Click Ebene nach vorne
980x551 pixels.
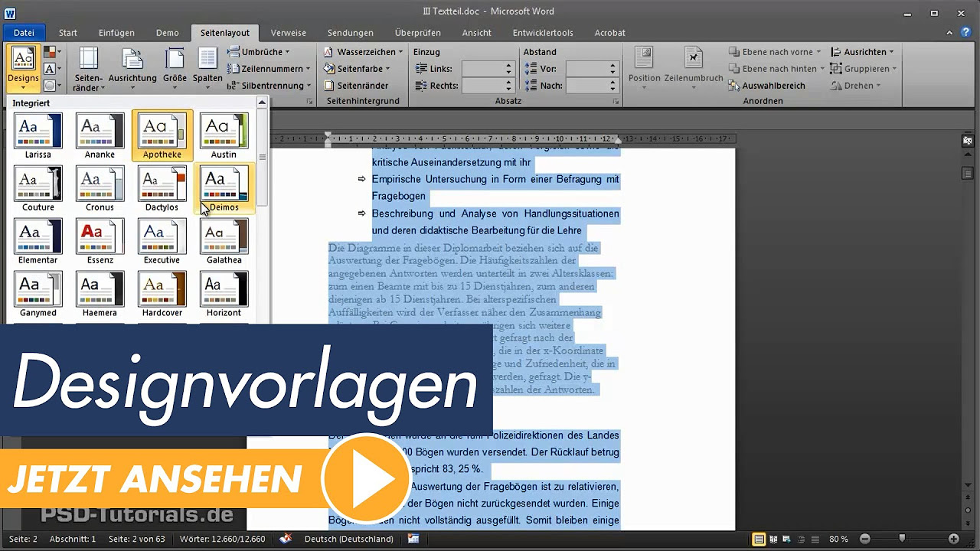774,52
